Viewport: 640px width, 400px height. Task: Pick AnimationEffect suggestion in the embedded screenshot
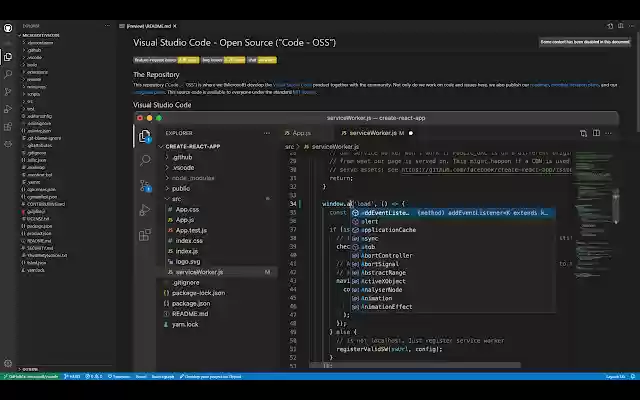pyautogui.click(x=453, y=307)
